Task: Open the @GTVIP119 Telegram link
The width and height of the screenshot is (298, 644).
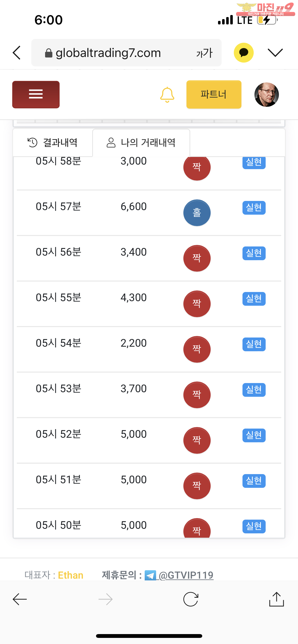Action: 186,575
